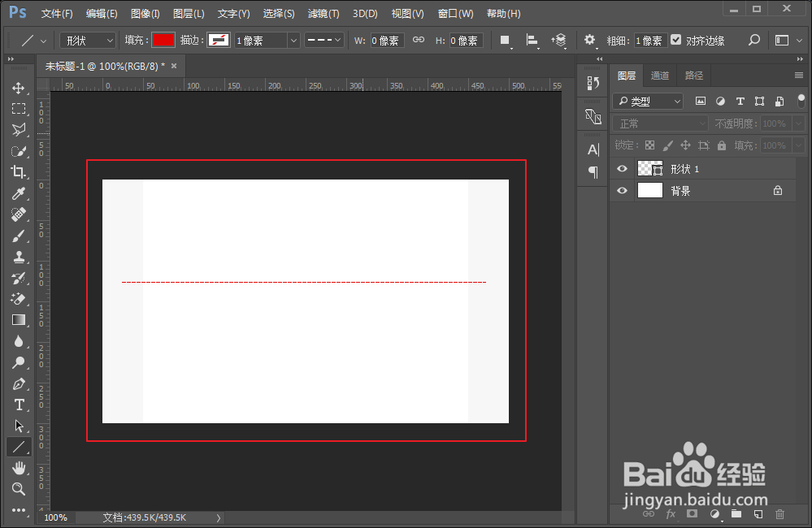812x528 pixels.
Task: Open the 形状 tool mode dropdown
Action: point(88,41)
